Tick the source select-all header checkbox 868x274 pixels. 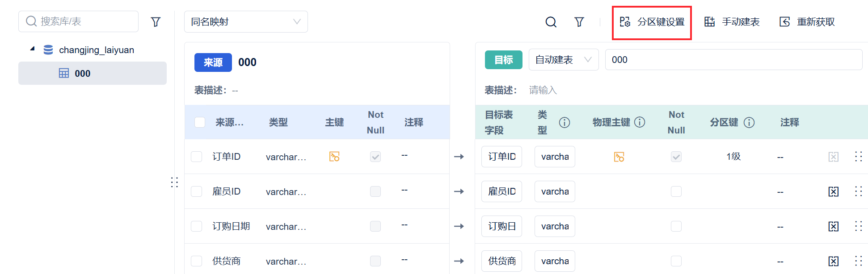coord(200,122)
